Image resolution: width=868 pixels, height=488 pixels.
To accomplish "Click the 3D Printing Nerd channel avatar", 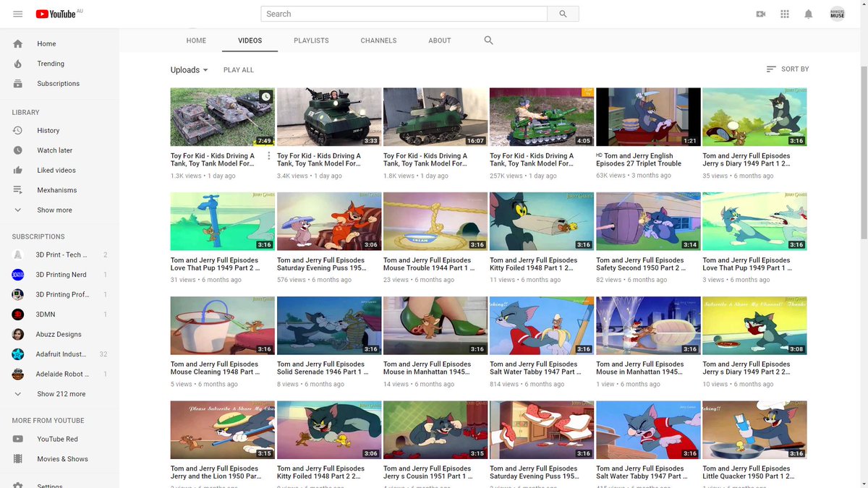I will (x=18, y=275).
